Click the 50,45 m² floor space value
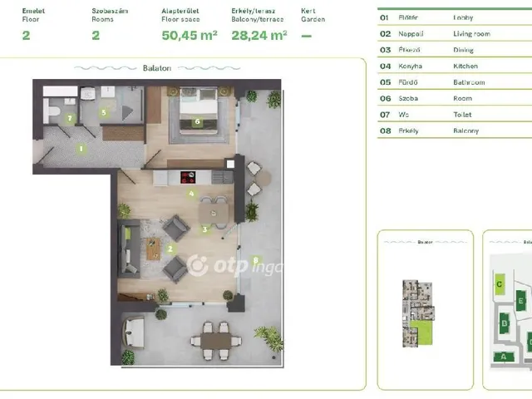The height and width of the screenshot is (399, 532). pyautogui.click(x=189, y=35)
